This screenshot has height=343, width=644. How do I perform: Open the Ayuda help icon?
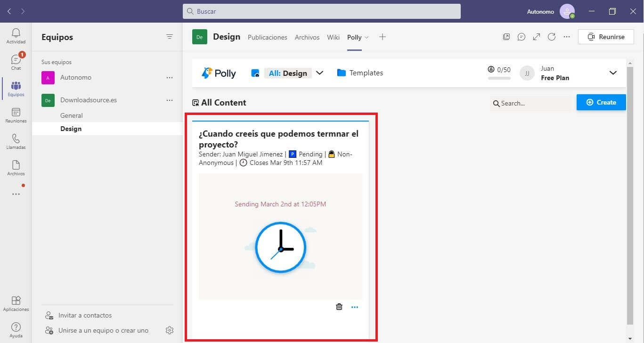click(x=16, y=329)
